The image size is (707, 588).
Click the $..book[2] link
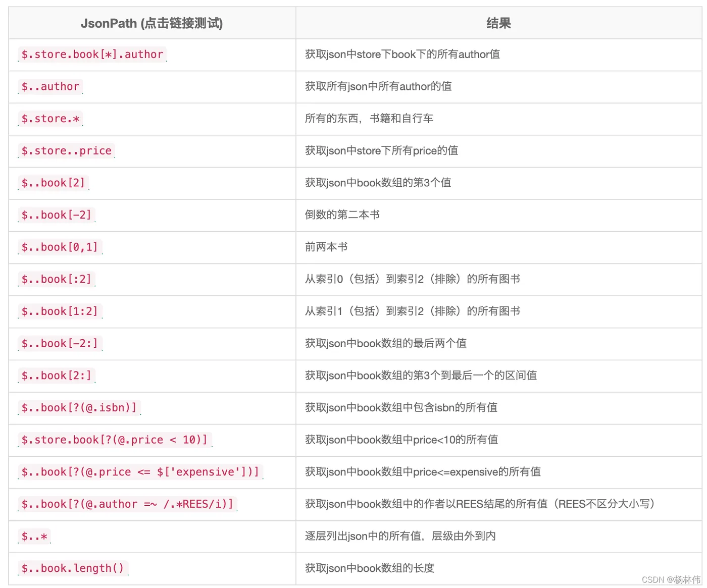pyautogui.click(x=54, y=183)
